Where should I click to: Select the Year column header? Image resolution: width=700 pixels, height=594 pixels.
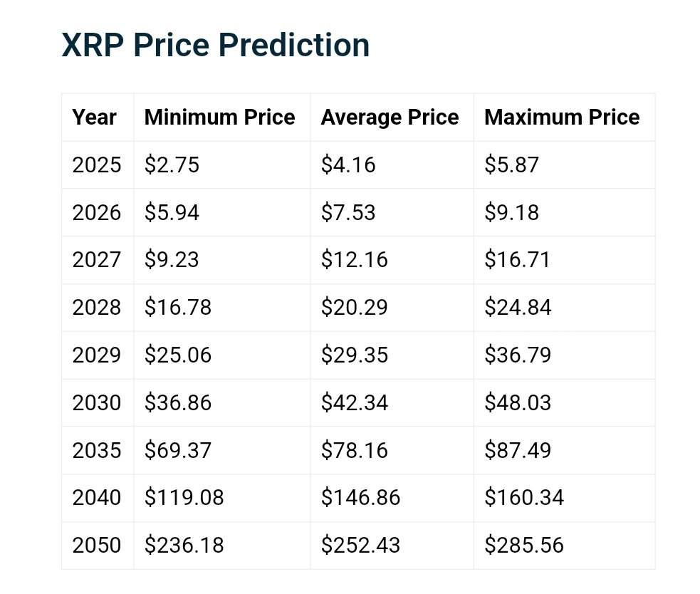tap(94, 118)
